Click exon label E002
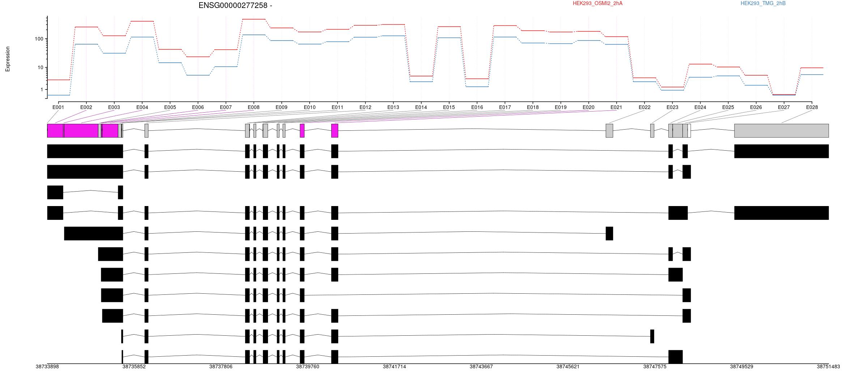The height and width of the screenshot is (373, 868). [x=86, y=107]
